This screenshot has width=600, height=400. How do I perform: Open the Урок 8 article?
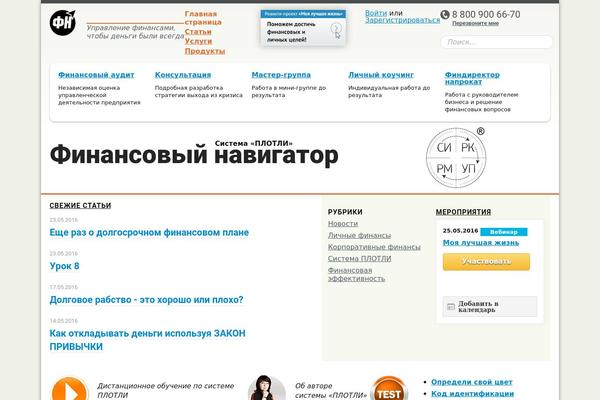pyautogui.click(x=64, y=266)
